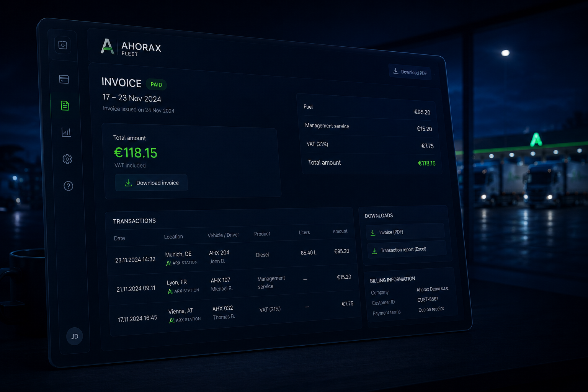The image size is (588, 392).
Task: Click the Lyon, FR location
Action: click(177, 282)
